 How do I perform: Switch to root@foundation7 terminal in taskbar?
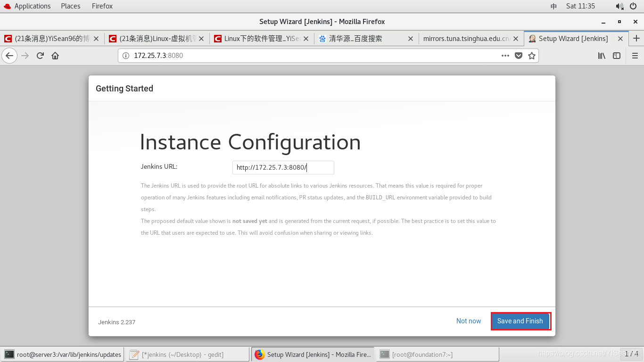[438, 354]
